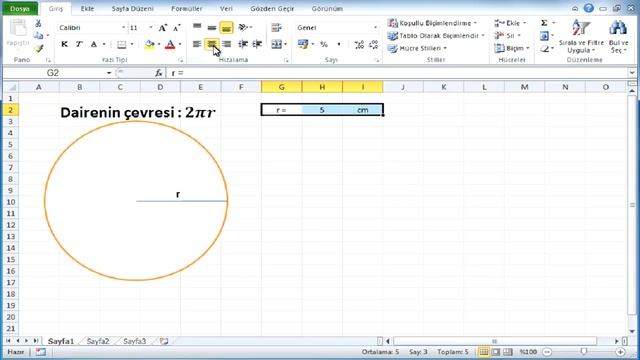Click zoom out minus button
Viewport: 640px width, 360px height.
click(x=547, y=352)
